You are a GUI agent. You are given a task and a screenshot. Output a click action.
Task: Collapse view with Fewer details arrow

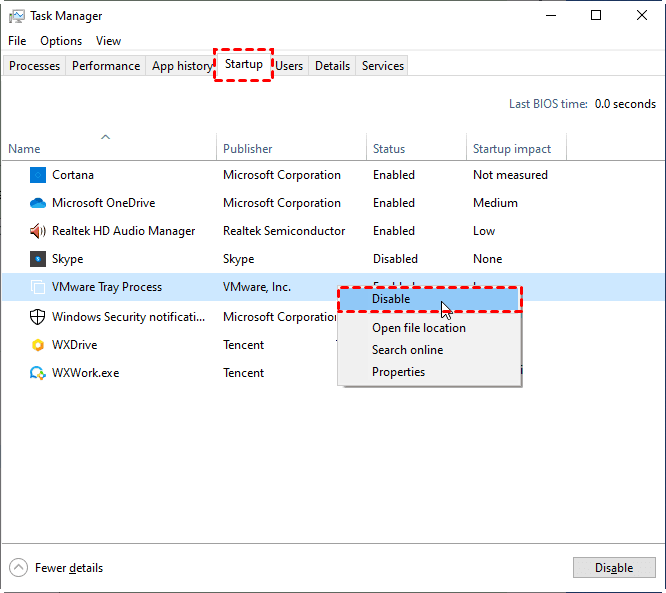(19, 568)
